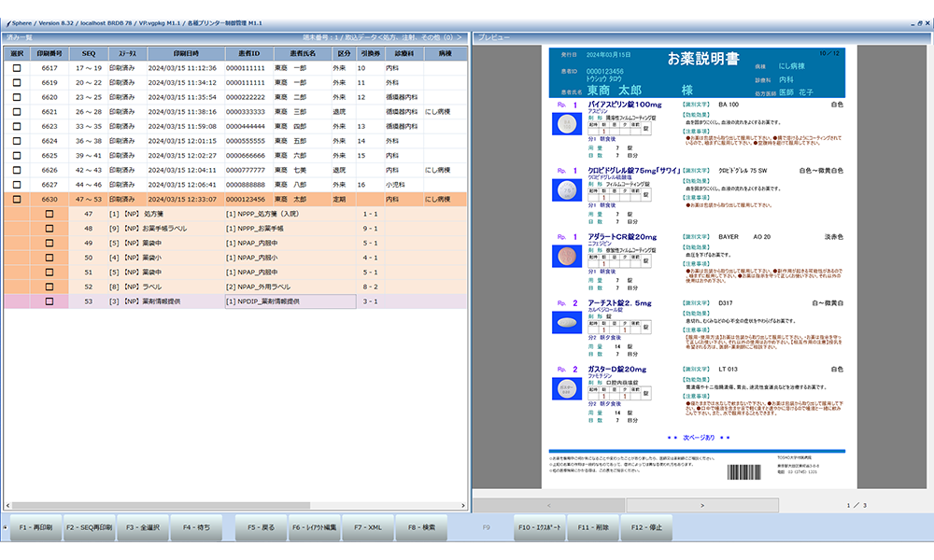Image resolution: width=934 pixels, height=560 pixels.
Task: Click the F10 export button
Action: click(x=540, y=528)
